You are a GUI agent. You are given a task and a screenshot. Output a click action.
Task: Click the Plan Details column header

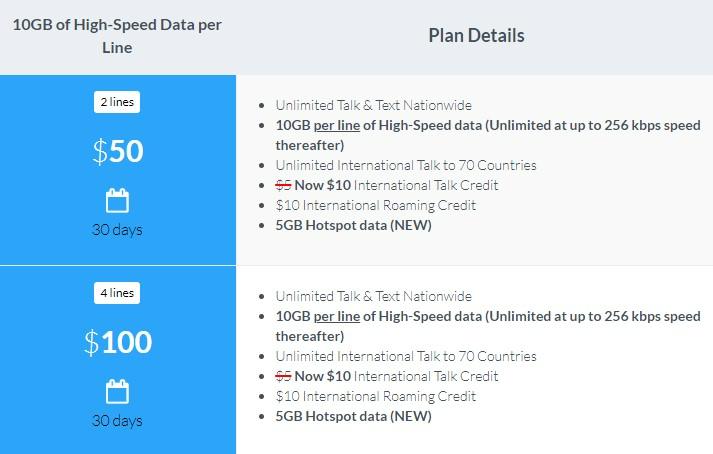476,35
